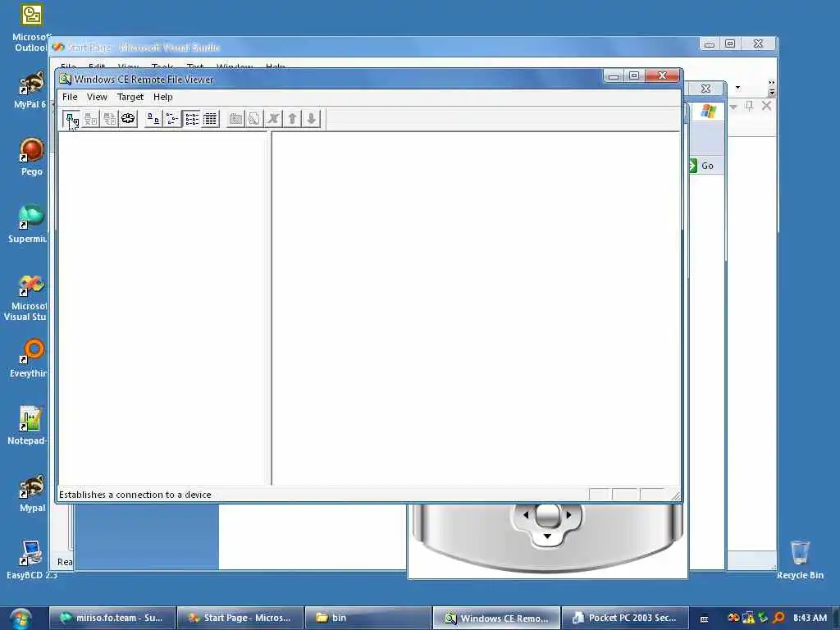The height and width of the screenshot is (630, 840).
Task: Select the List view toolbar icon
Action: pyautogui.click(x=192, y=119)
